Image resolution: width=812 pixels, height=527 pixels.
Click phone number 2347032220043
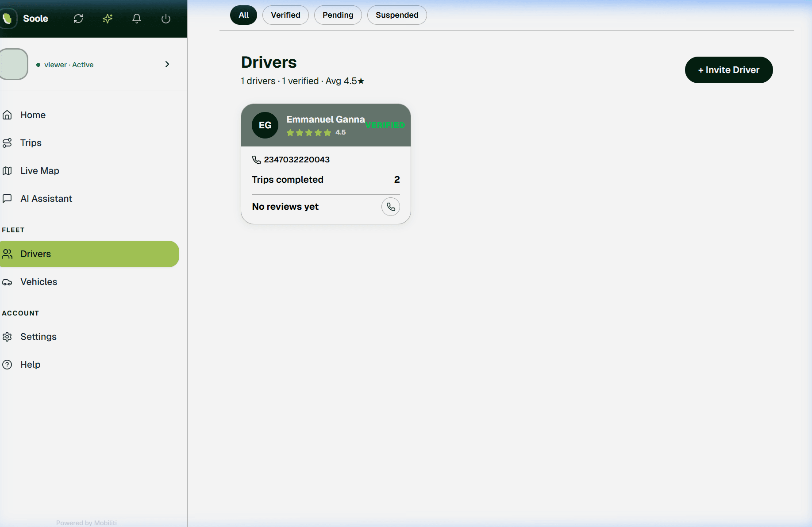[x=296, y=160]
